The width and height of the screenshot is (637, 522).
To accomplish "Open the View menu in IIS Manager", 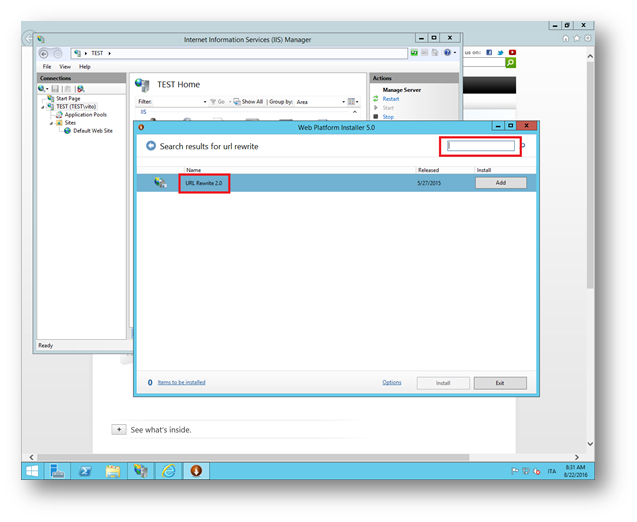I will tap(65, 67).
